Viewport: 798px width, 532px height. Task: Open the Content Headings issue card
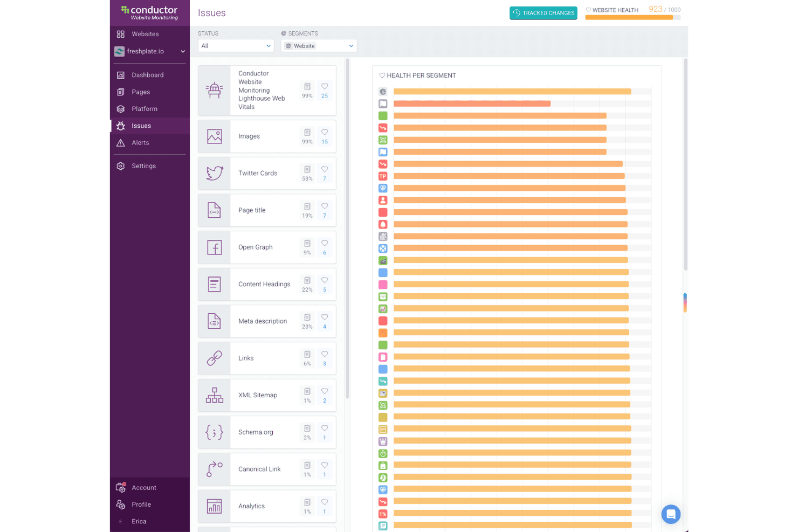tap(267, 284)
